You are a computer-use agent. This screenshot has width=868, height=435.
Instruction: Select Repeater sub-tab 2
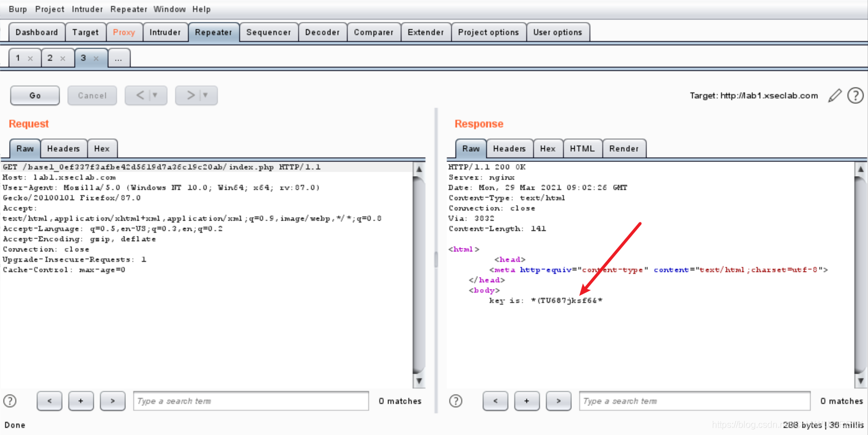tap(50, 58)
